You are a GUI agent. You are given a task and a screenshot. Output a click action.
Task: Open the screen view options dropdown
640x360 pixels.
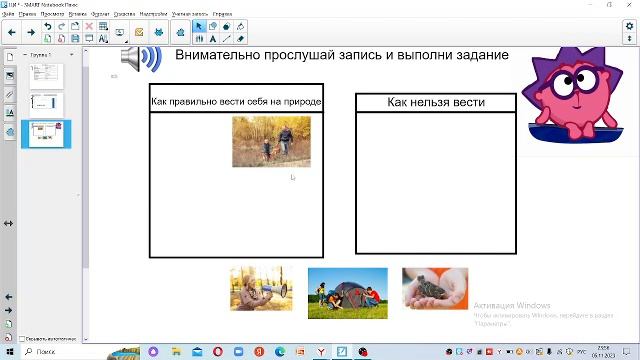pos(120,33)
